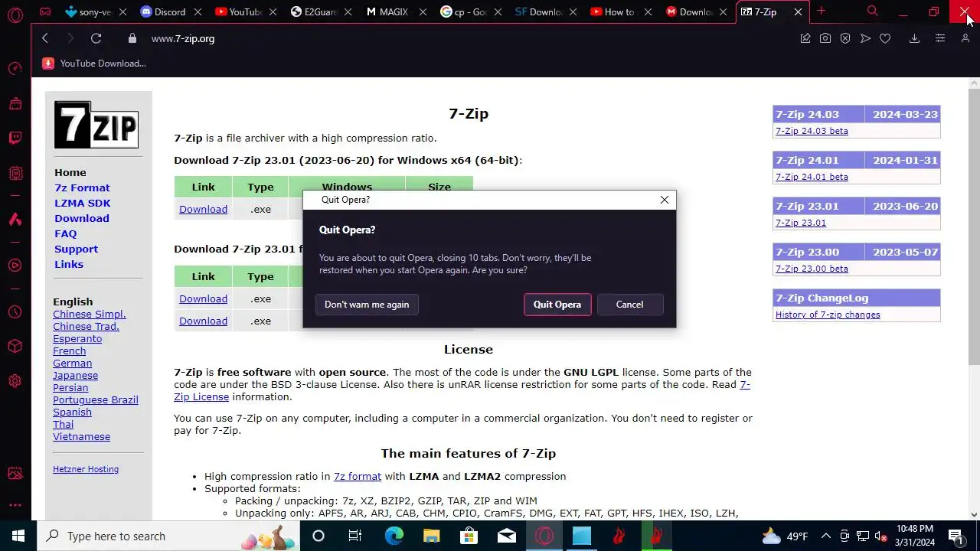Reload the 7-zip.org page

click(x=96, y=38)
